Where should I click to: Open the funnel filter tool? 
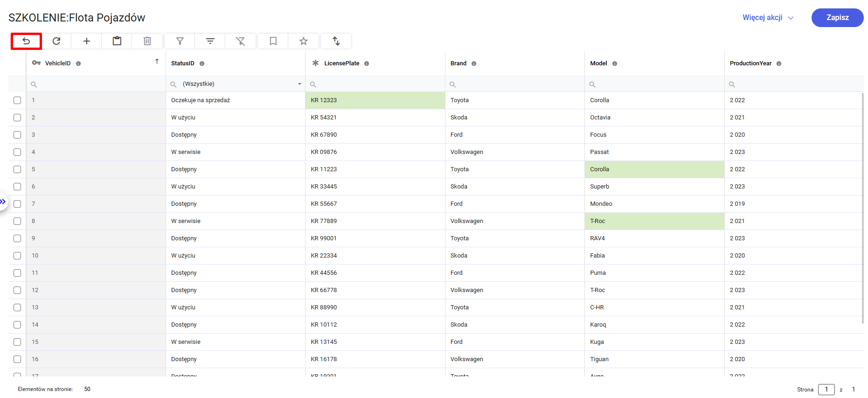(x=180, y=41)
